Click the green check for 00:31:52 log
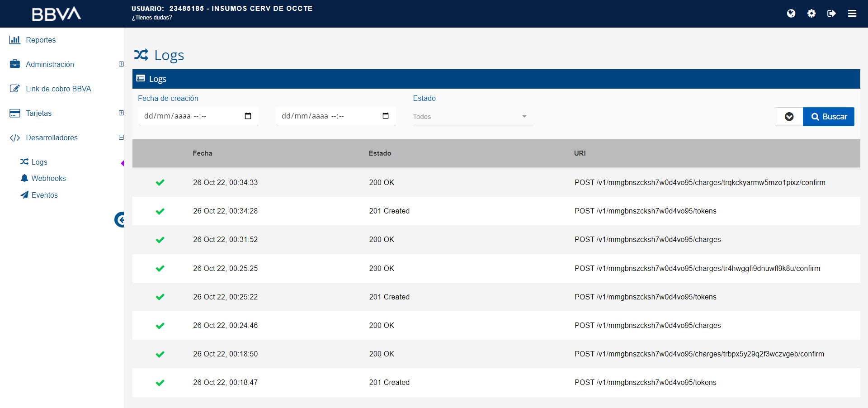868x408 pixels. click(160, 240)
